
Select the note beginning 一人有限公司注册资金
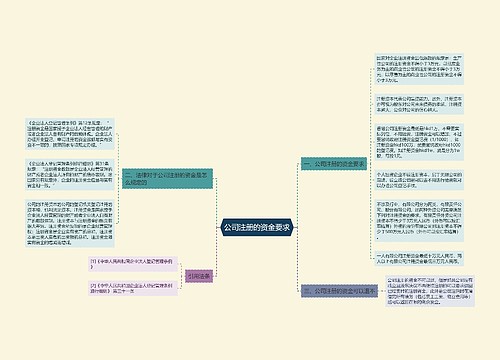[419, 259]
